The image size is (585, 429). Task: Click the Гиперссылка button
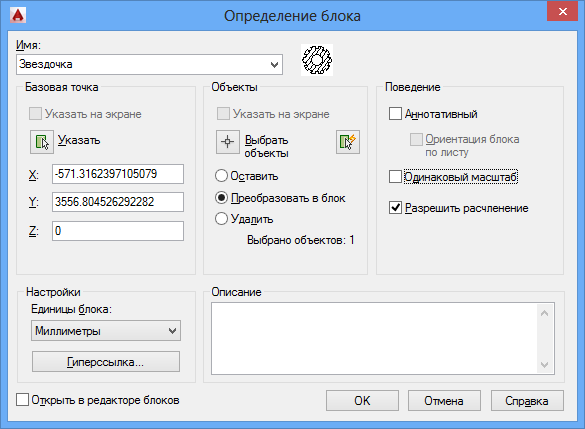coord(106,361)
